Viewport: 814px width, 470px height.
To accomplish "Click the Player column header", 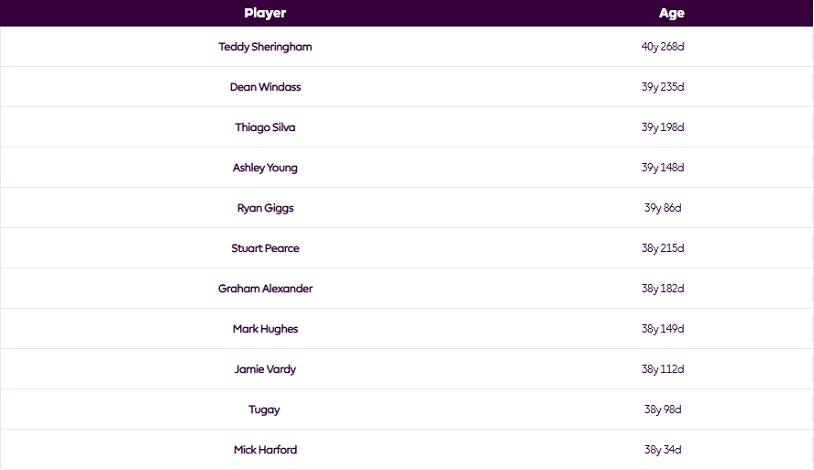I will pyautogui.click(x=265, y=13).
